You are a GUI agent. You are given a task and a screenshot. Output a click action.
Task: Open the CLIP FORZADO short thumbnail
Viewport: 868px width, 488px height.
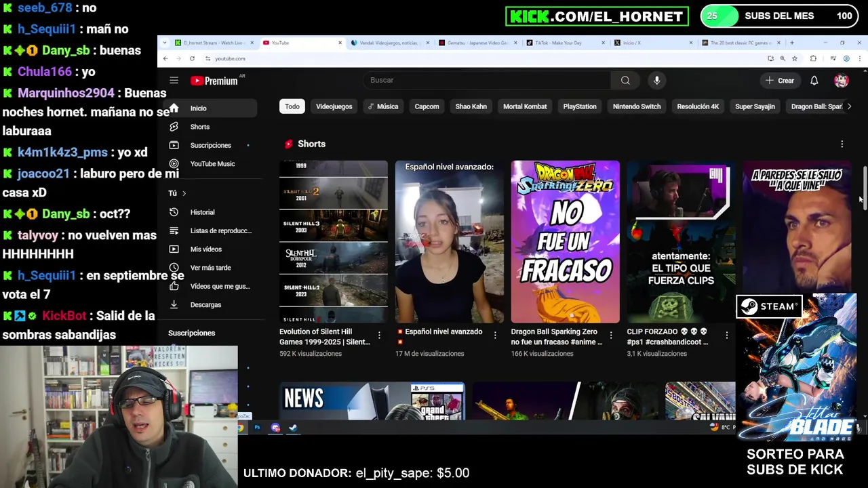(681, 242)
